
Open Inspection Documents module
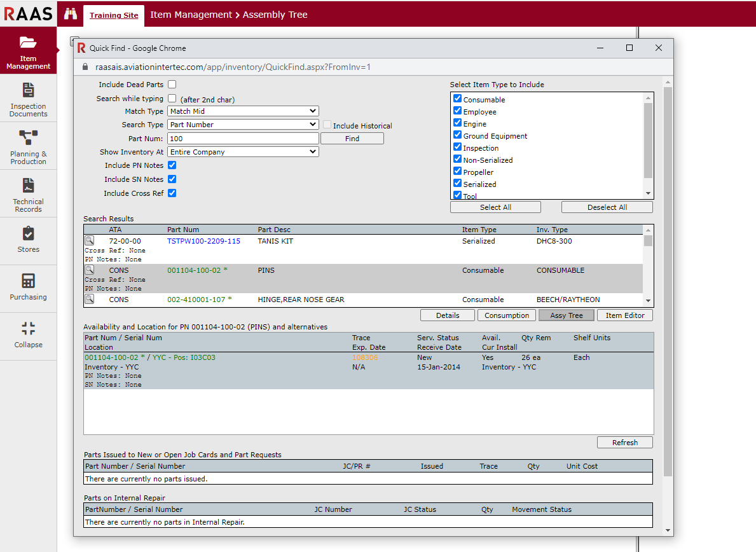(28, 99)
